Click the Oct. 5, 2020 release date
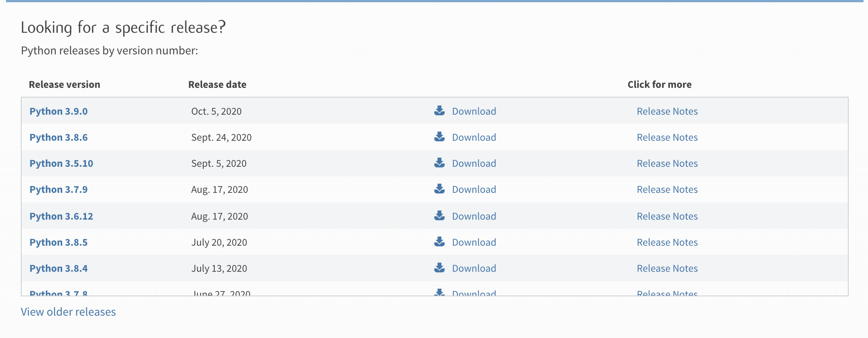Screen dimensions: 868x338 tap(216, 111)
